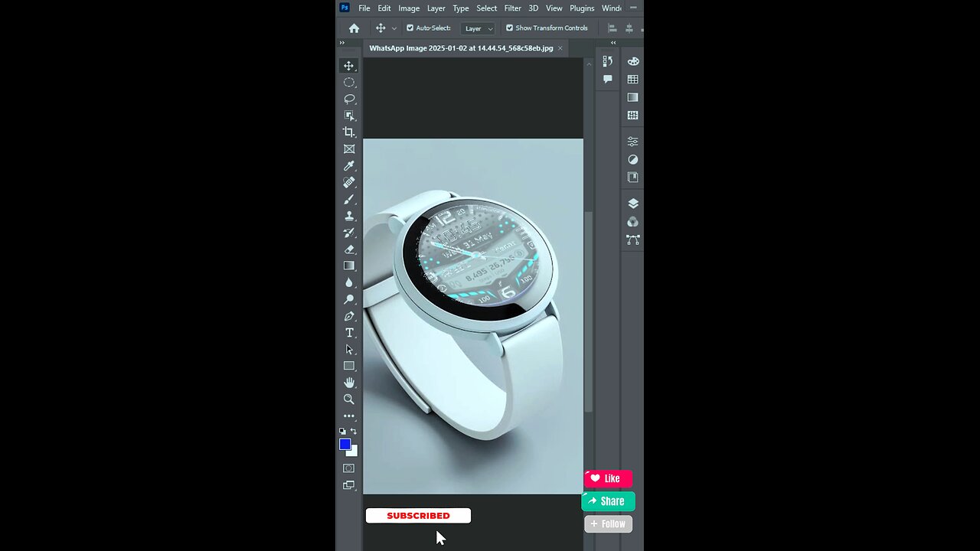This screenshot has width=980, height=551.
Task: Toggle the Auto-Select checkbox
Action: [x=410, y=28]
